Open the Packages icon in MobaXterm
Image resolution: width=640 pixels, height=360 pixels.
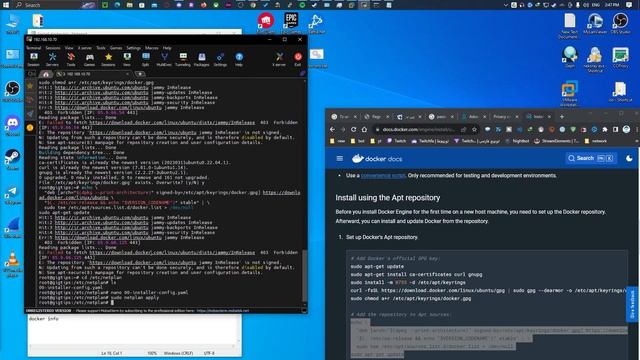(x=202, y=59)
